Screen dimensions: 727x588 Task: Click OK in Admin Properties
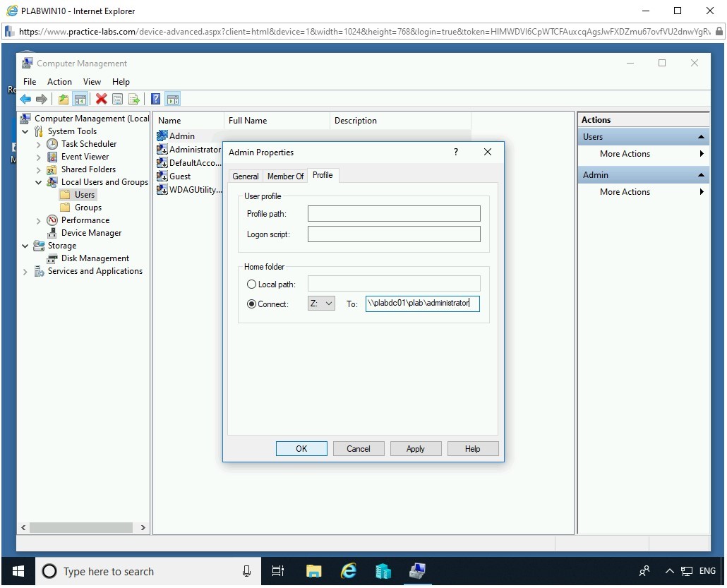[x=301, y=448]
